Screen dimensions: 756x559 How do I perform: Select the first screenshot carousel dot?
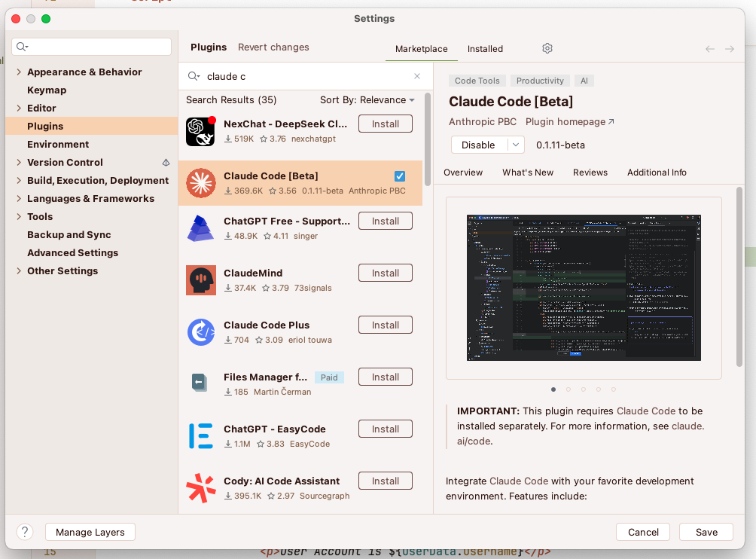click(553, 389)
